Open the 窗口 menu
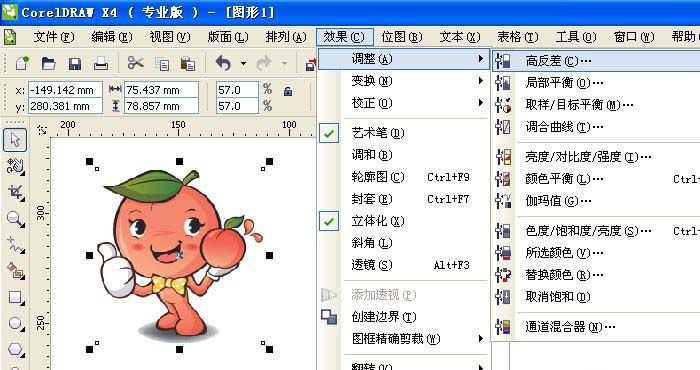 (x=634, y=37)
